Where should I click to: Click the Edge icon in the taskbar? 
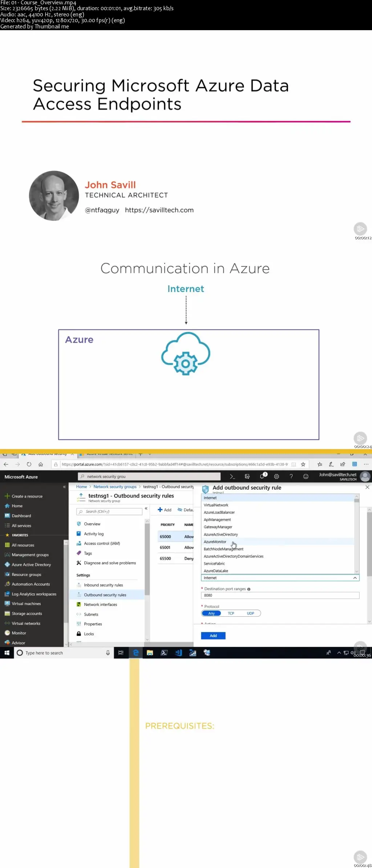(136, 652)
